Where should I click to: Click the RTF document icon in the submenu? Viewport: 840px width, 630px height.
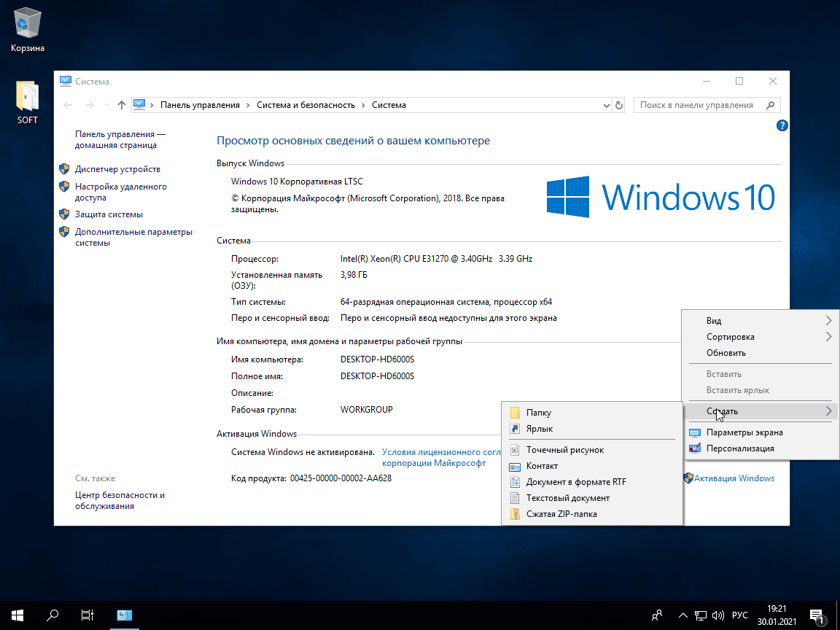tap(515, 482)
